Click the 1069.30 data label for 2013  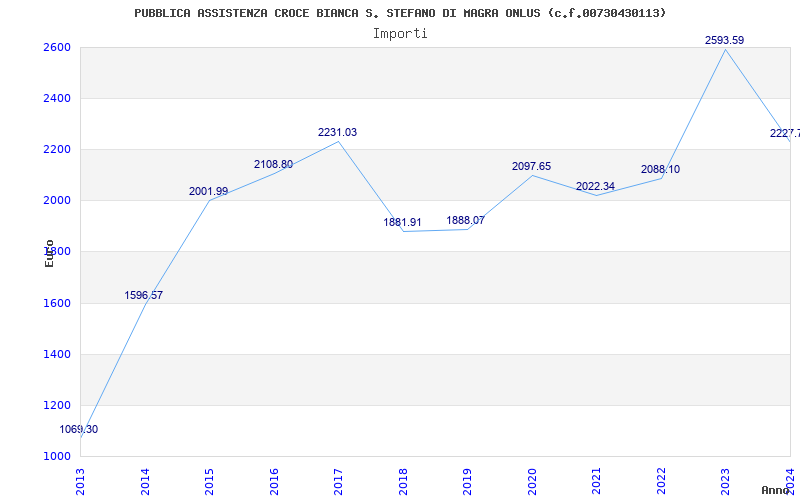(x=79, y=430)
